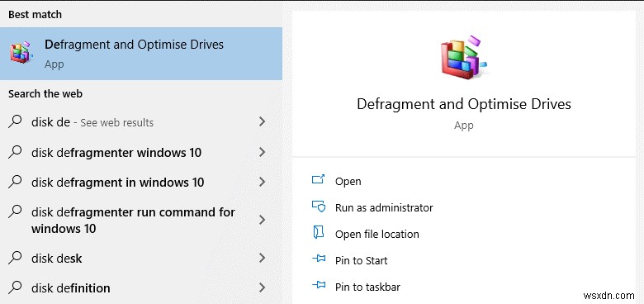This screenshot has height=304, width=644.
Task: Click 'Defragment and Optimise Drives' title in preview pane
Action: click(464, 104)
